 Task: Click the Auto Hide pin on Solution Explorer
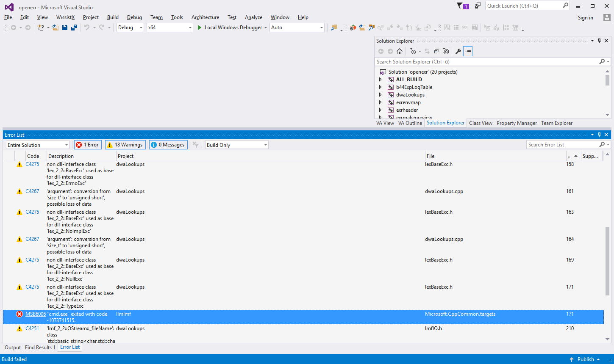point(599,41)
